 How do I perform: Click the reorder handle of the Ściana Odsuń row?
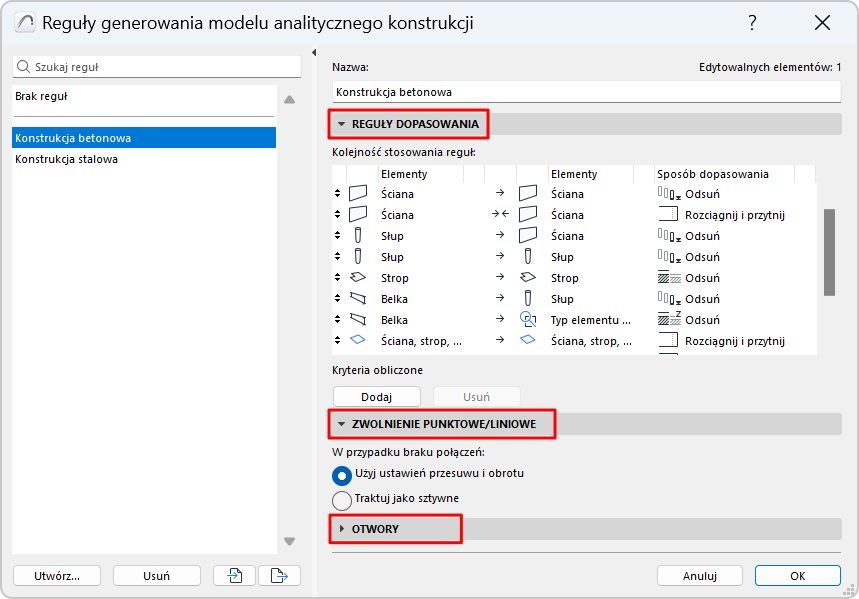click(337, 193)
